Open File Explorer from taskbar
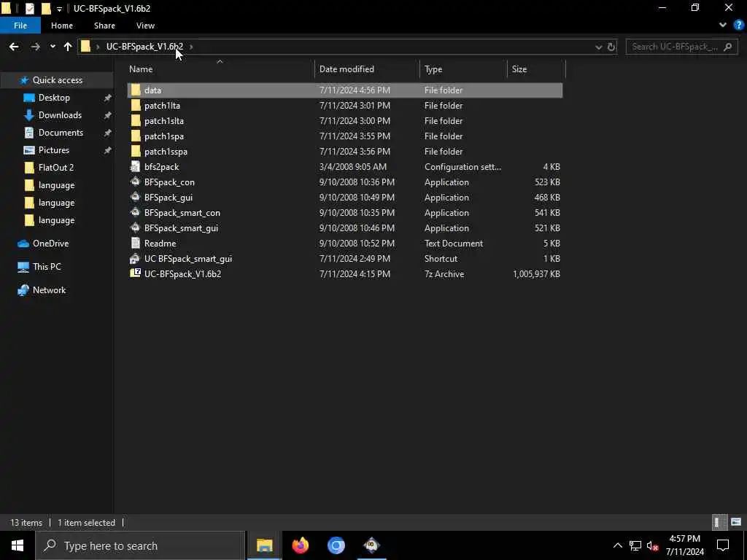This screenshot has height=560, width=747. click(x=264, y=545)
